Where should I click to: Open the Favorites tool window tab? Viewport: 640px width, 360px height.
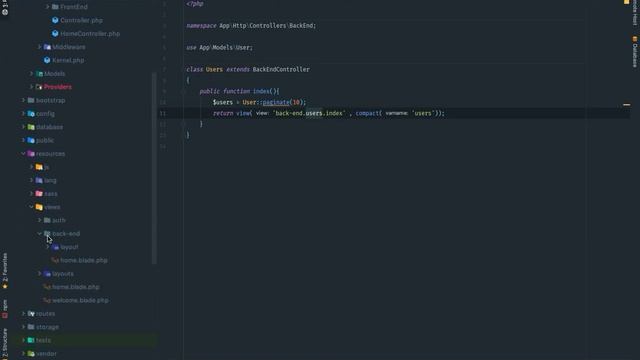(5, 271)
